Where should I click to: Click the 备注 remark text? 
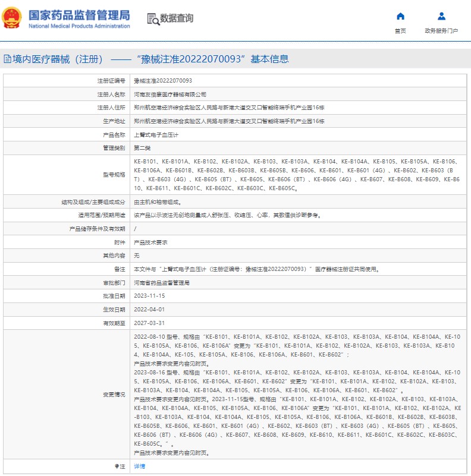pyautogui.click(x=257, y=269)
